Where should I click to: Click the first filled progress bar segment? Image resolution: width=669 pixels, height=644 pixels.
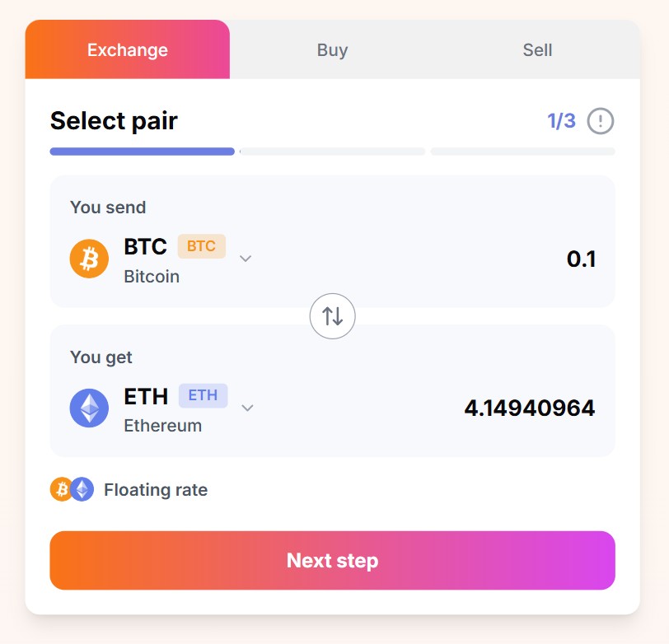click(142, 152)
